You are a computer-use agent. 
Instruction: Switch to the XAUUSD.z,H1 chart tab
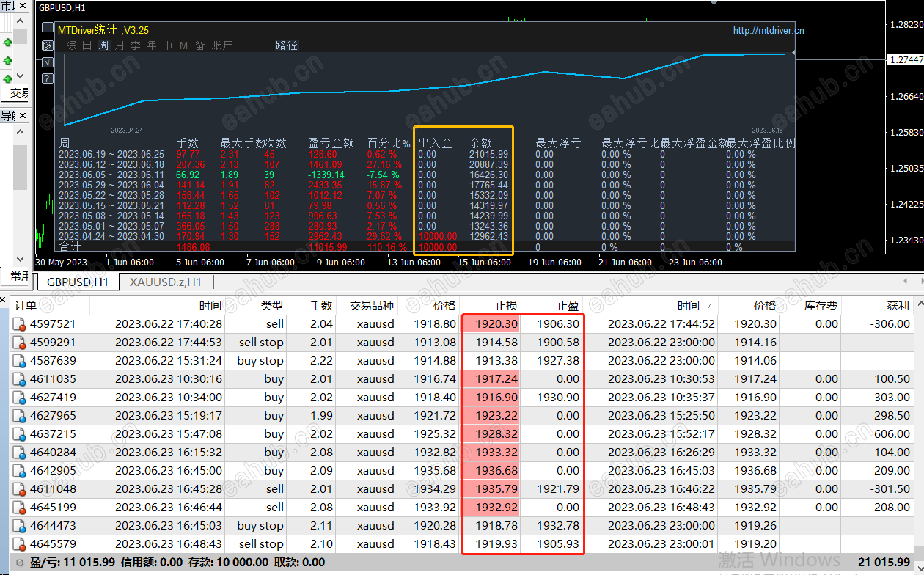click(166, 281)
